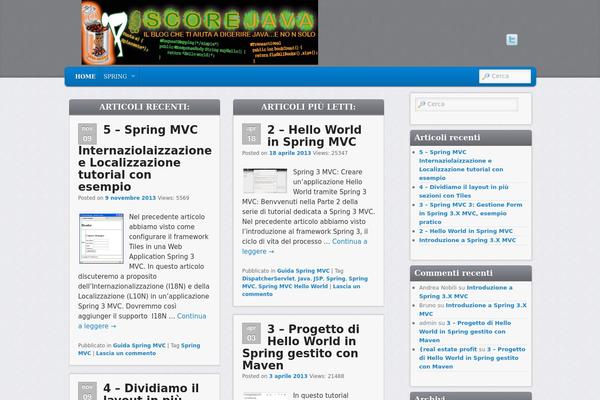Click commenter name '{real estate profit'
Image resolution: width=600 pixels, height=400 pixels.
click(x=448, y=349)
